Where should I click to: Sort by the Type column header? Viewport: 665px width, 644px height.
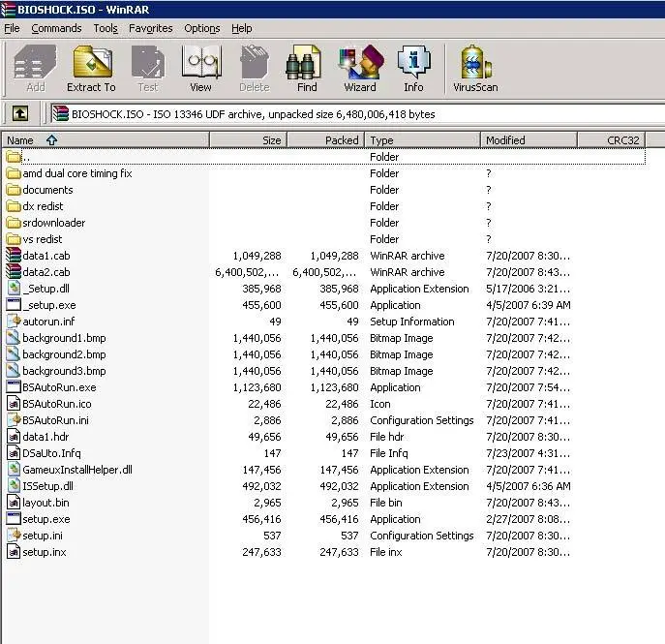pyautogui.click(x=423, y=140)
